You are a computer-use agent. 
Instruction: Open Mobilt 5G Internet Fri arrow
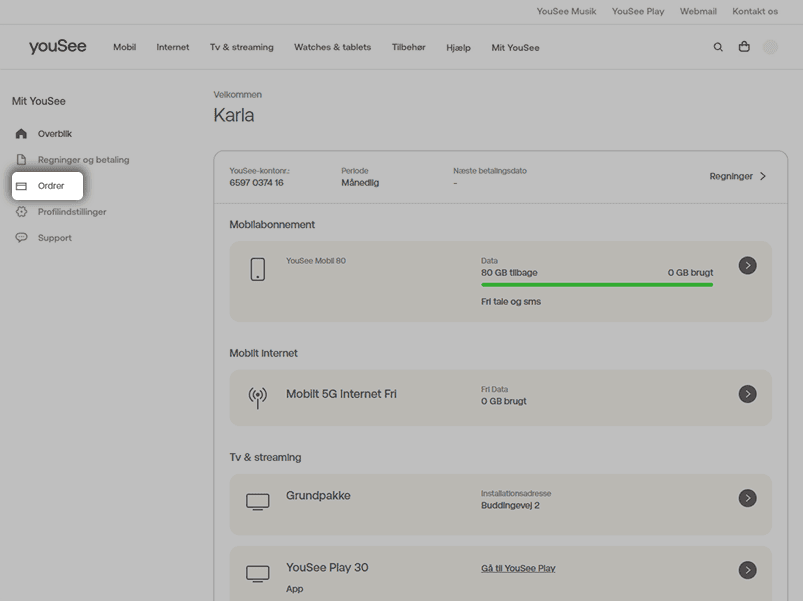click(x=747, y=394)
